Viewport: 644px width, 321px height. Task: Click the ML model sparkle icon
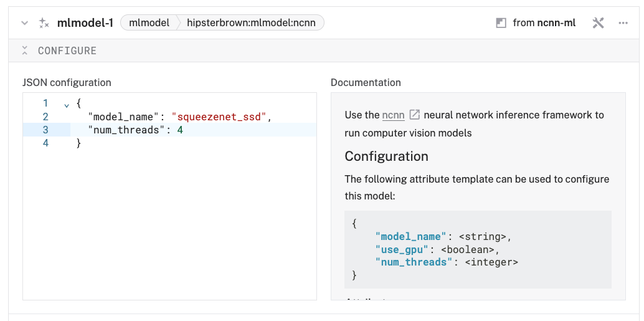44,23
